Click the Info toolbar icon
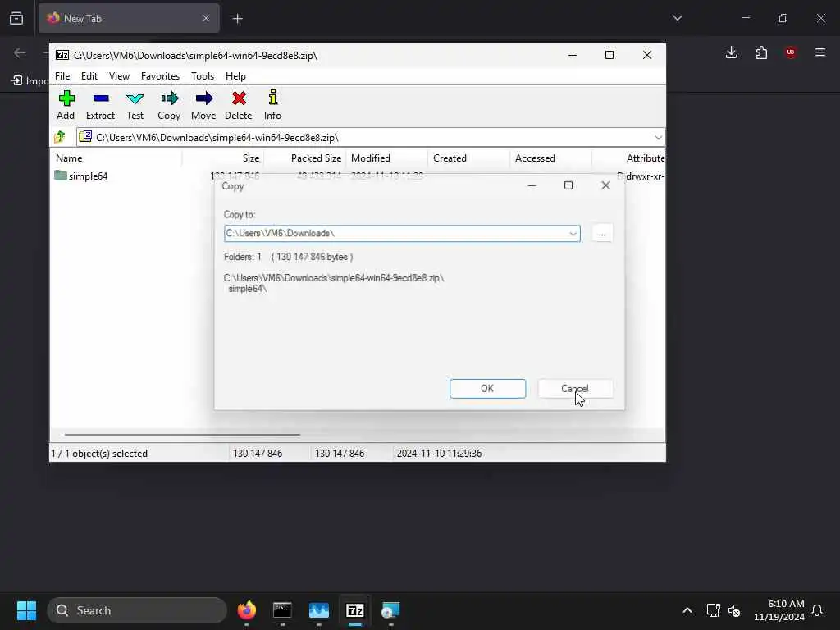The image size is (840, 630). click(x=272, y=98)
